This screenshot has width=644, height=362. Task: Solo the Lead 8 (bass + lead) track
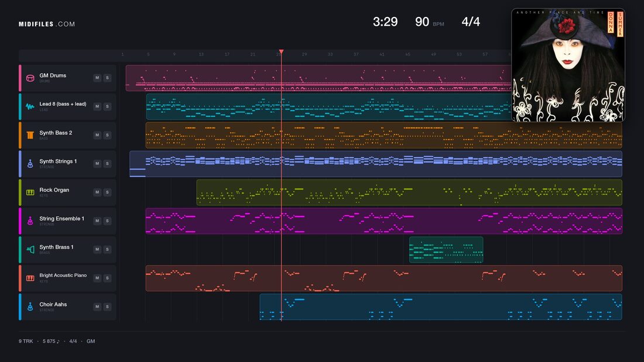coord(107,106)
